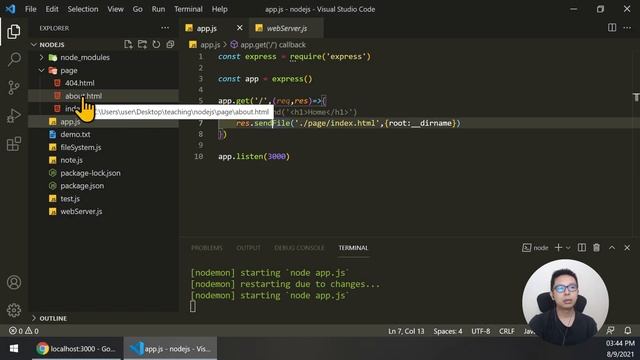Viewport: 640px width, 360px height.
Task: Switch to the webServer.js editor tab
Action: [286, 28]
